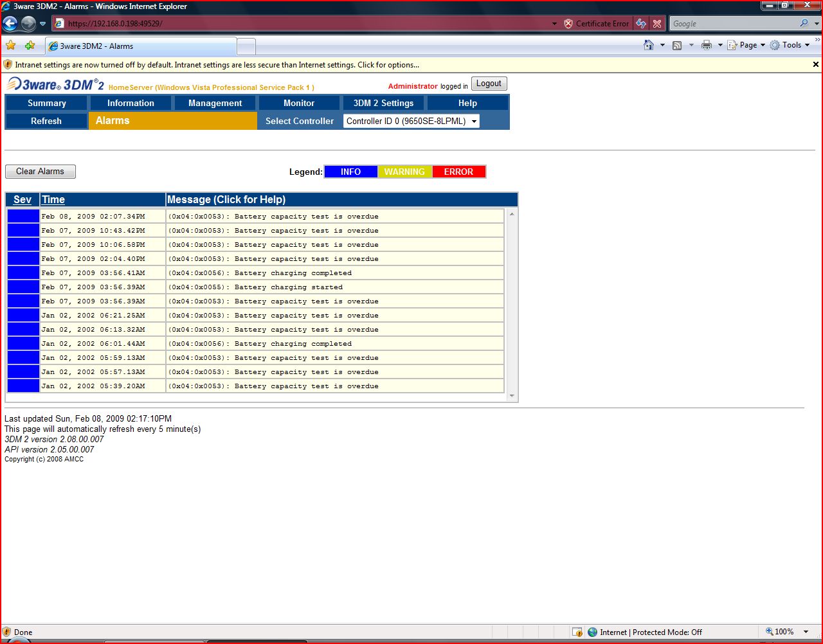The height and width of the screenshot is (644, 823).
Task: Click the severity cell for Feb 08 02:07.34PM alarm
Action: (x=23, y=217)
